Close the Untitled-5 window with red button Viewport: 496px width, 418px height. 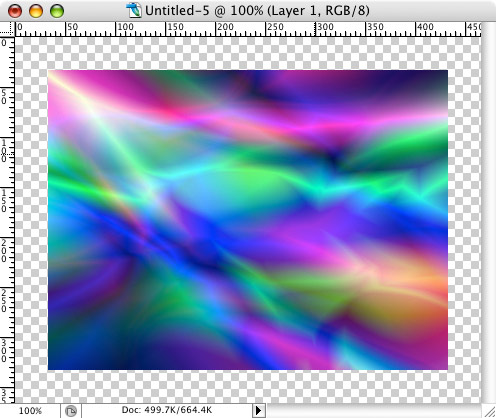pos(15,11)
